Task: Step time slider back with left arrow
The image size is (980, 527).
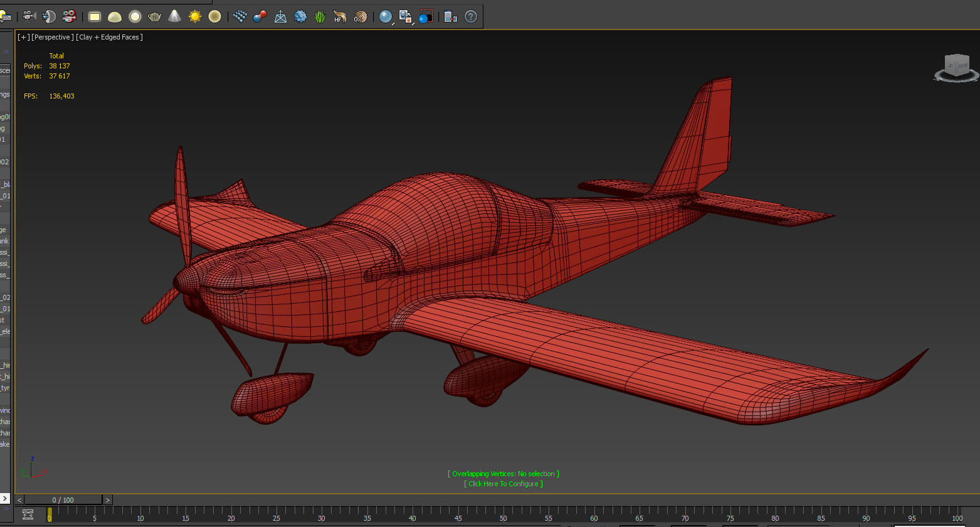Action: [x=20, y=500]
